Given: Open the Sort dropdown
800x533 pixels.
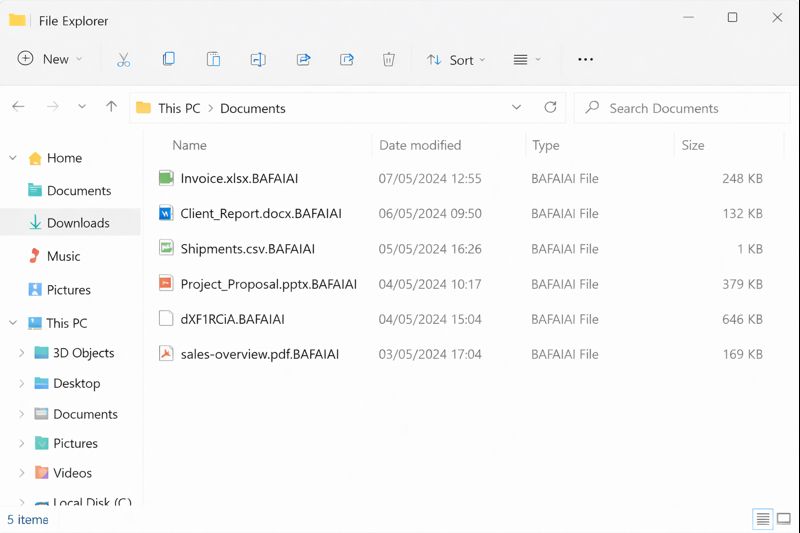Looking at the screenshot, I should click(456, 60).
